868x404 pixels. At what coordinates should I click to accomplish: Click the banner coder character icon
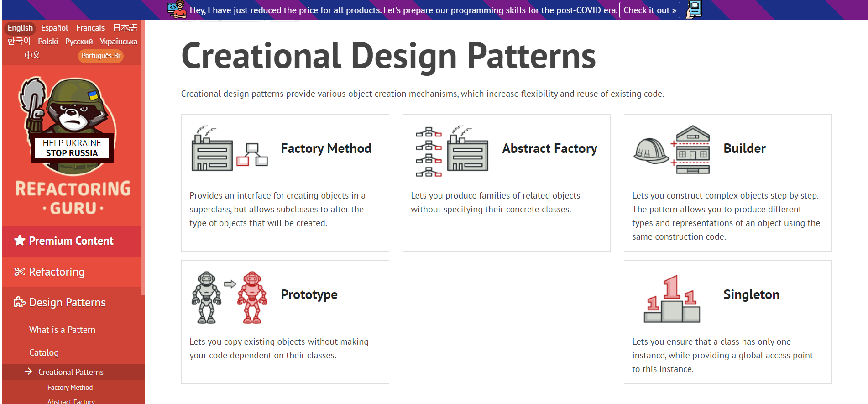177,10
